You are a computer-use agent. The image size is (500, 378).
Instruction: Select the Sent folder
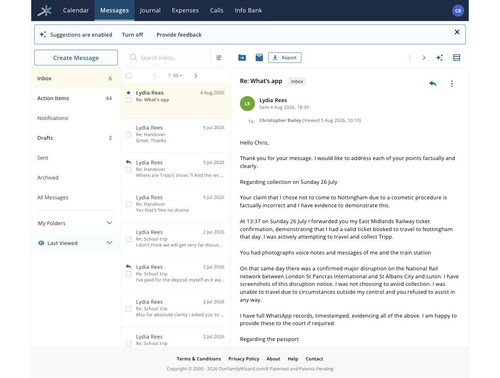[76, 158]
